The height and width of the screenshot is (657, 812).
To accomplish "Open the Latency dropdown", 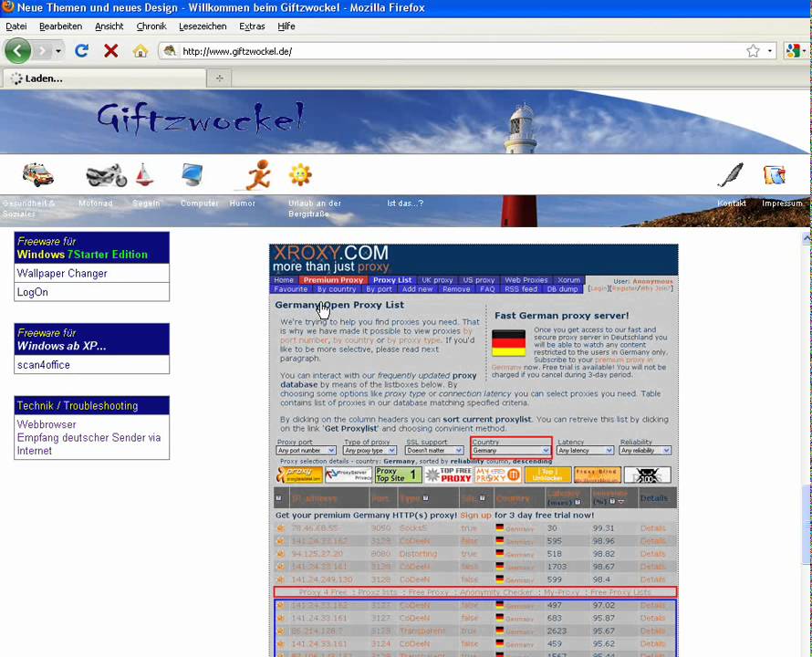I will coord(586,451).
